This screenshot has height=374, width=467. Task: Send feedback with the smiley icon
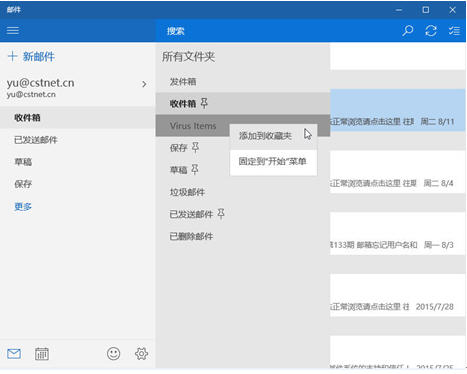click(113, 354)
